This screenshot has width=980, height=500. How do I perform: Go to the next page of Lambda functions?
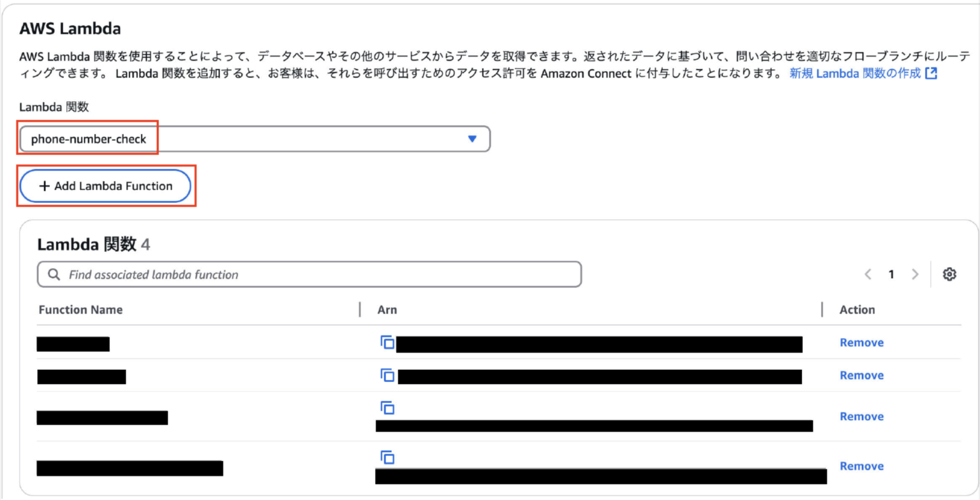(x=916, y=274)
